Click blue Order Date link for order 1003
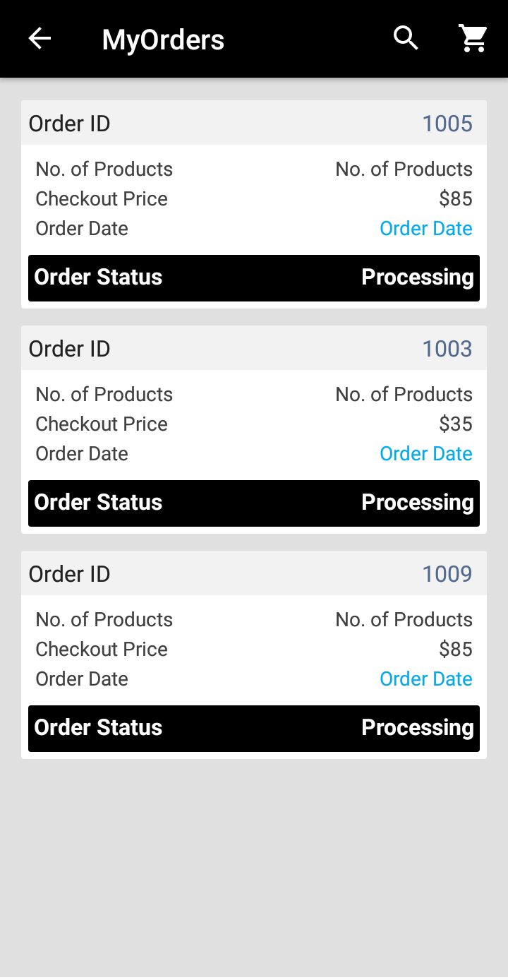Image resolution: width=508 pixels, height=980 pixels. (425, 454)
